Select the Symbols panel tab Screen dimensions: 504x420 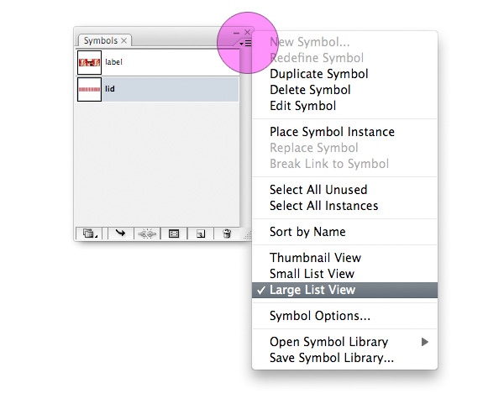click(x=101, y=40)
